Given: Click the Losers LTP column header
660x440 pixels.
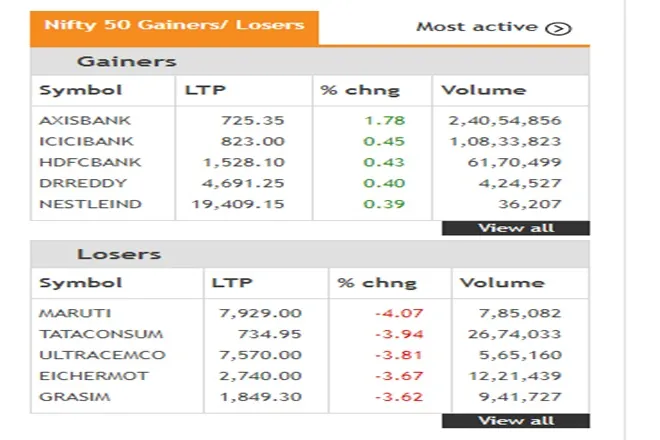Looking at the screenshot, I should coord(232,283).
